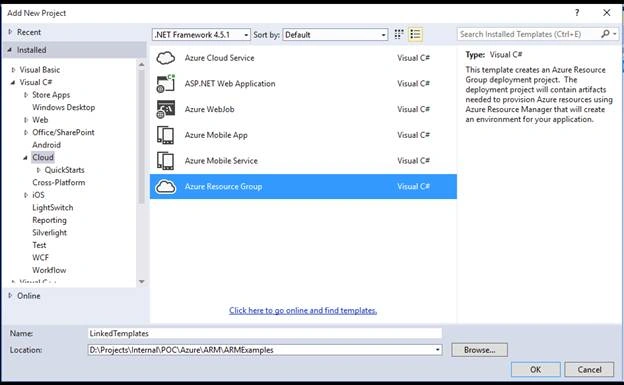Click the Azure Mobile Service devices icon
624x385 pixels.
click(166, 161)
